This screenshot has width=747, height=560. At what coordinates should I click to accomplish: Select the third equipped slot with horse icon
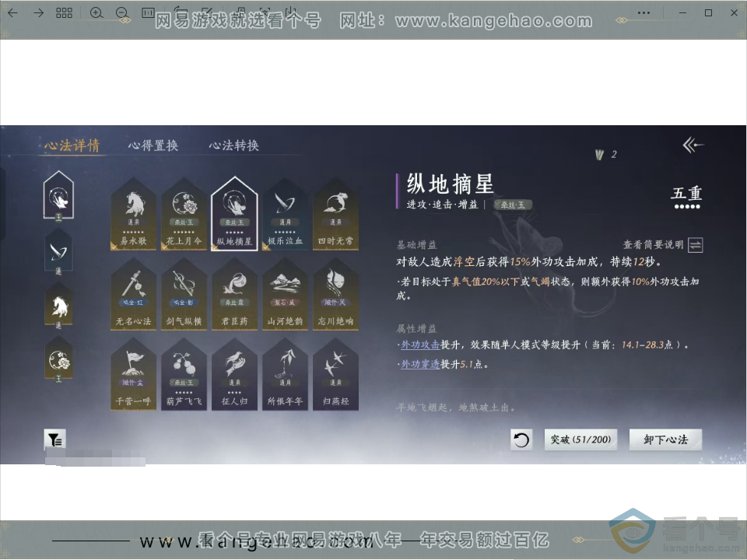(x=58, y=305)
